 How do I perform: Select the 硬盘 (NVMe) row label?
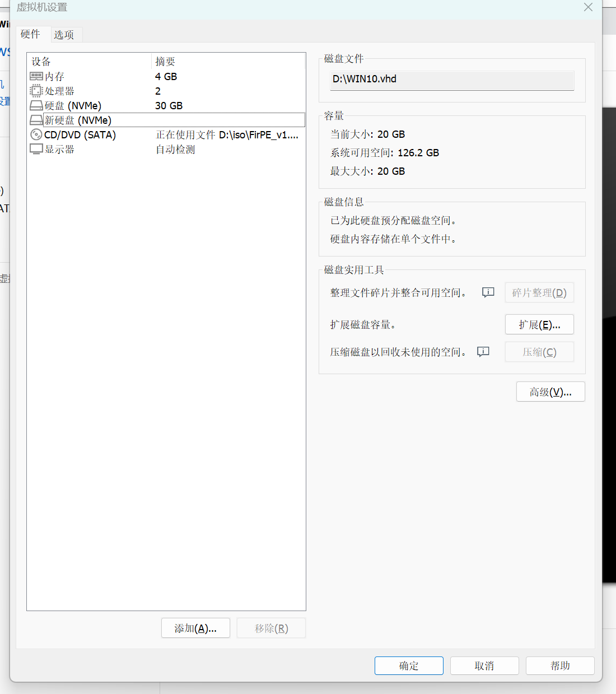pyautogui.click(x=73, y=105)
